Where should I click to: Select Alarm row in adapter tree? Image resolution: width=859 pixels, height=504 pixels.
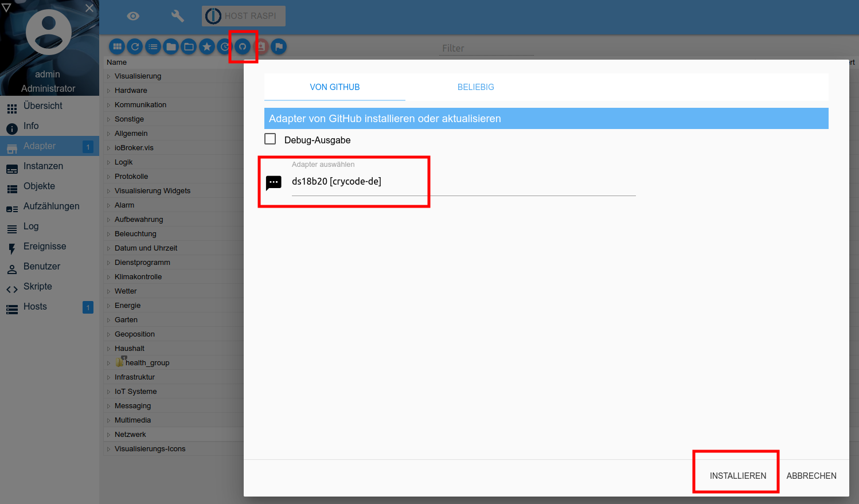point(174,205)
